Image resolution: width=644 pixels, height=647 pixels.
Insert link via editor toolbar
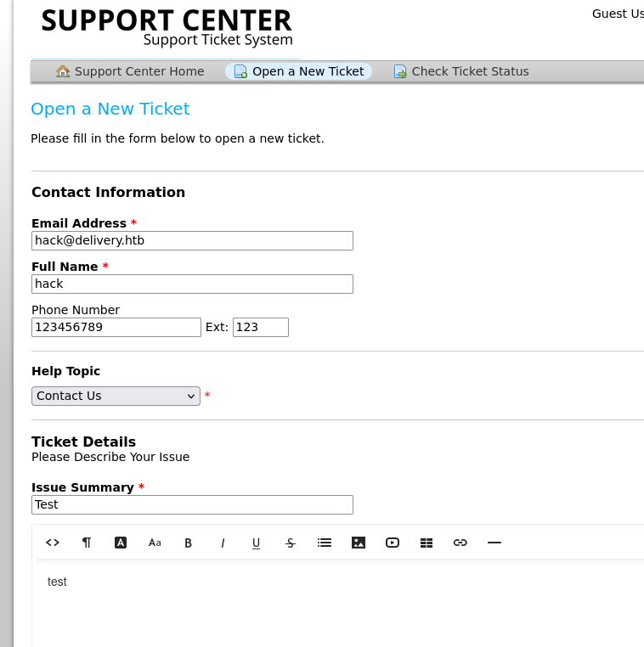460,543
